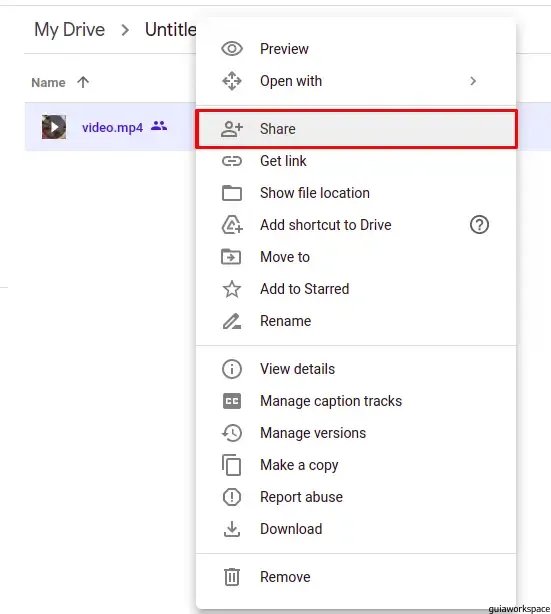Click the Drive shortcut plus icon
551x614 pixels.
click(x=232, y=225)
